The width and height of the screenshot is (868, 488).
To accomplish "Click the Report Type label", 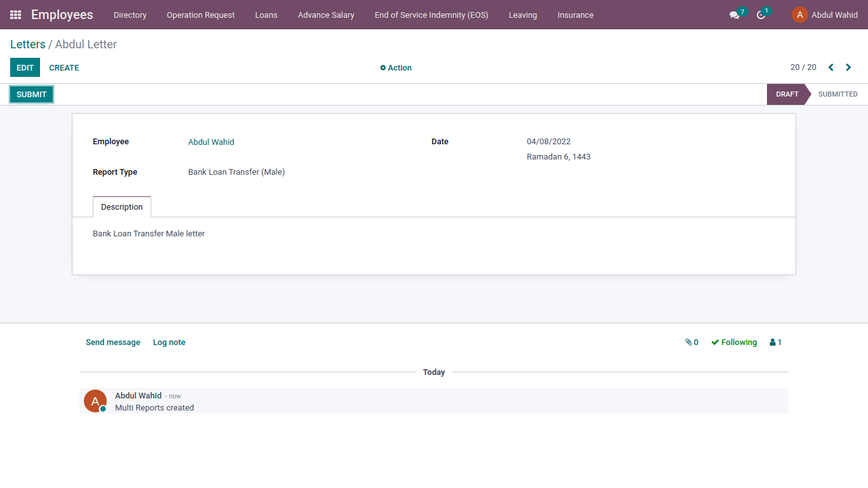I will click(115, 172).
